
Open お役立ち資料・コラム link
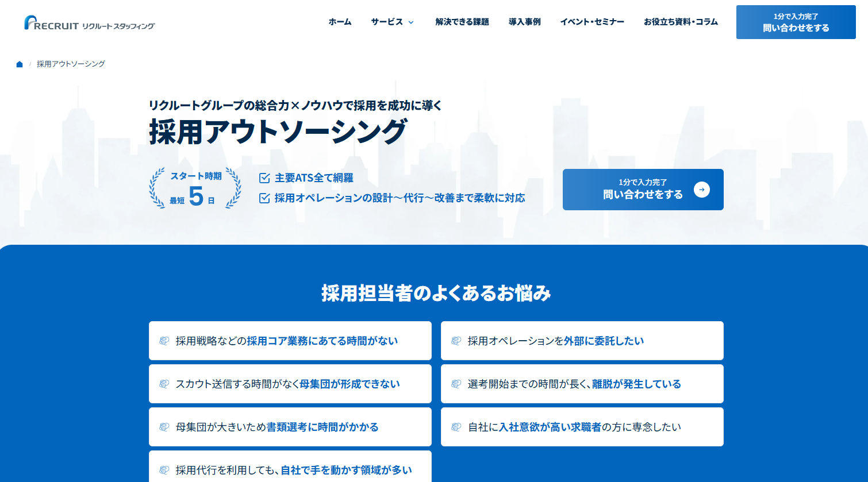point(681,22)
